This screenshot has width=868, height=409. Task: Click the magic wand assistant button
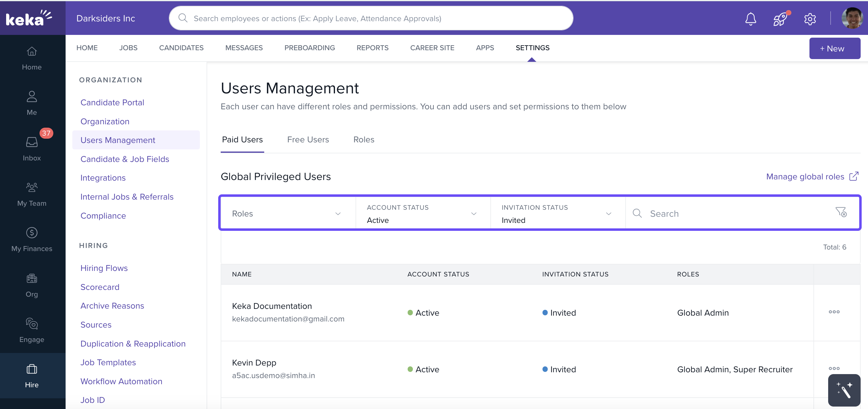(x=844, y=390)
